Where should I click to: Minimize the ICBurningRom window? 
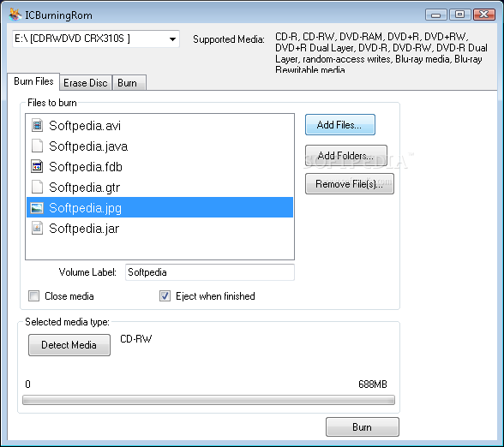(x=435, y=15)
